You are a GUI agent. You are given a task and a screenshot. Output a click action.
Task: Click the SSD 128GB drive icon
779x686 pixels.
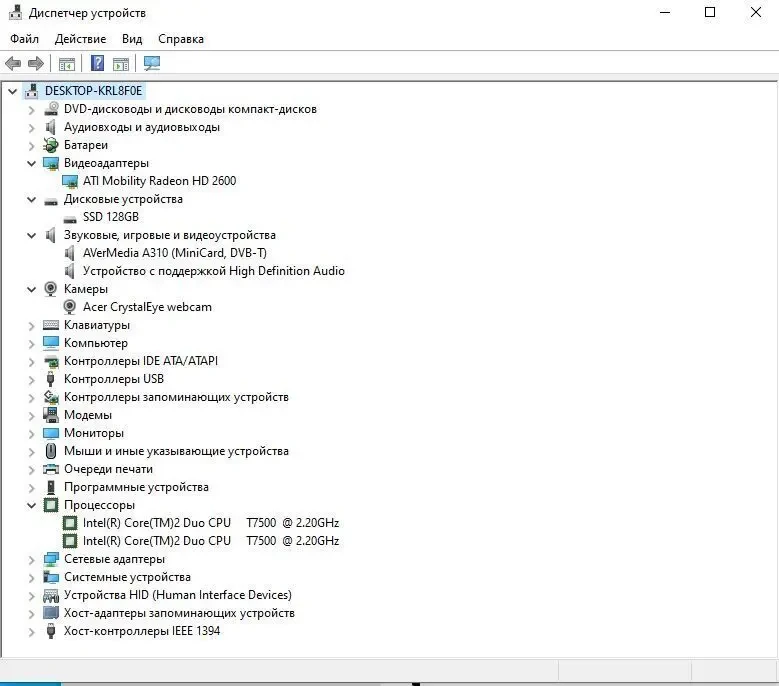70,219
